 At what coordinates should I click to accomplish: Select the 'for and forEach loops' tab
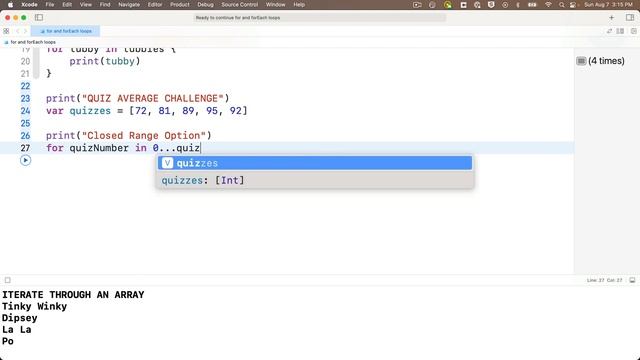tap(65, 31)
